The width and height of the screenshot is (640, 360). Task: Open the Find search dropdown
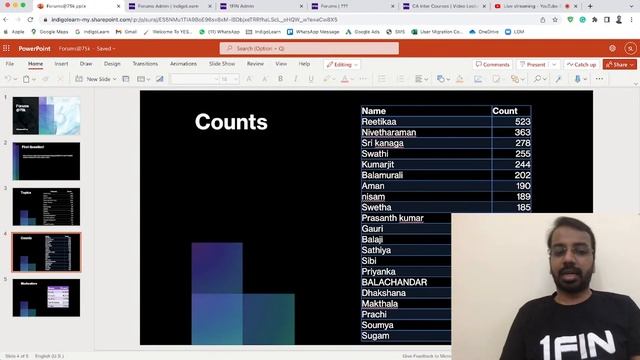540,79
